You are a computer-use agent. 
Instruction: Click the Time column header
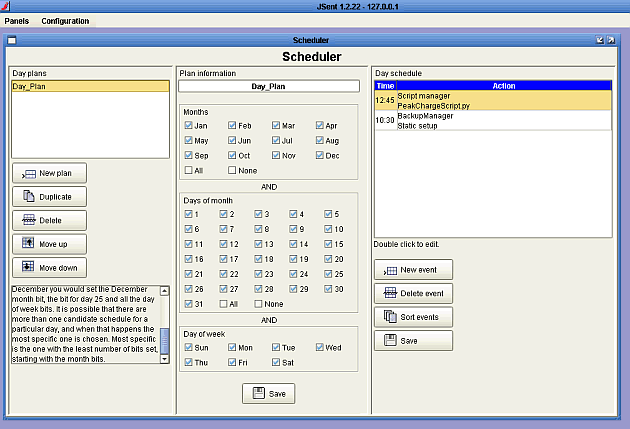[386, 86]
